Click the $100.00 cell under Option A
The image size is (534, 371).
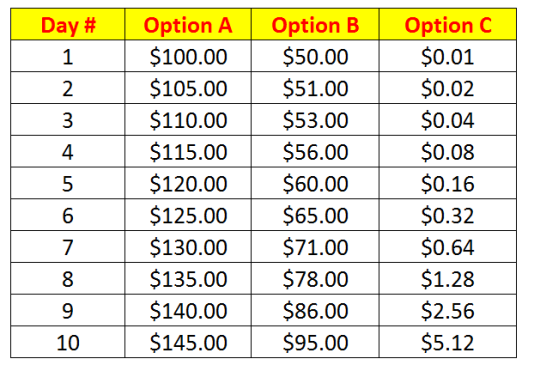188,56
